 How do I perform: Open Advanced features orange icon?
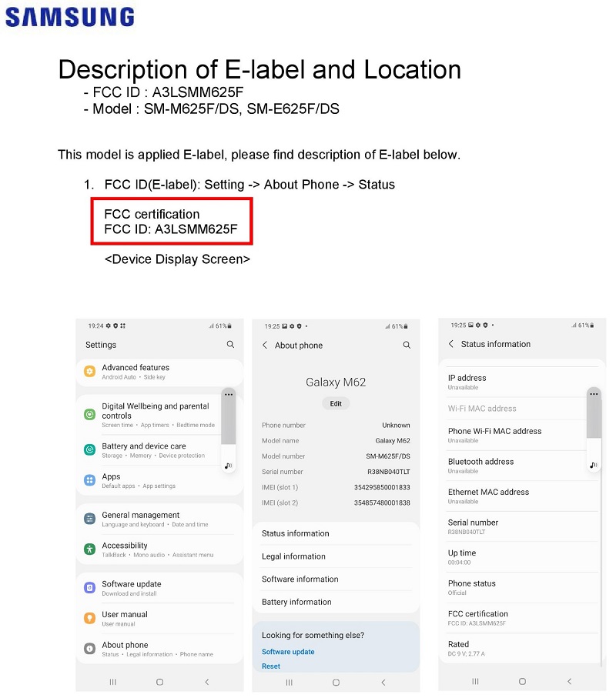coord(90,371)
